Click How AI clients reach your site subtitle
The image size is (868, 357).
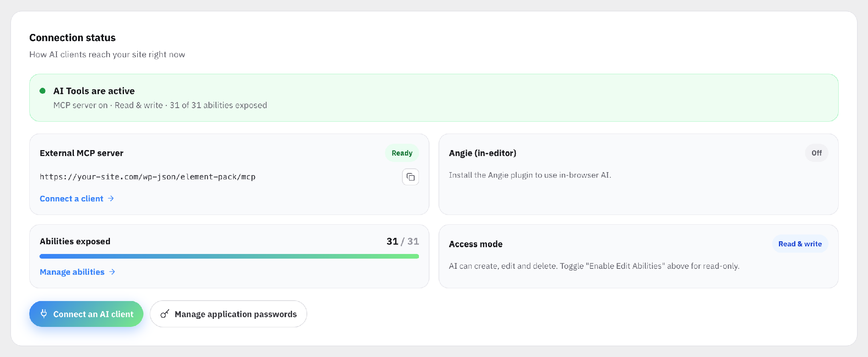point(107,54)
